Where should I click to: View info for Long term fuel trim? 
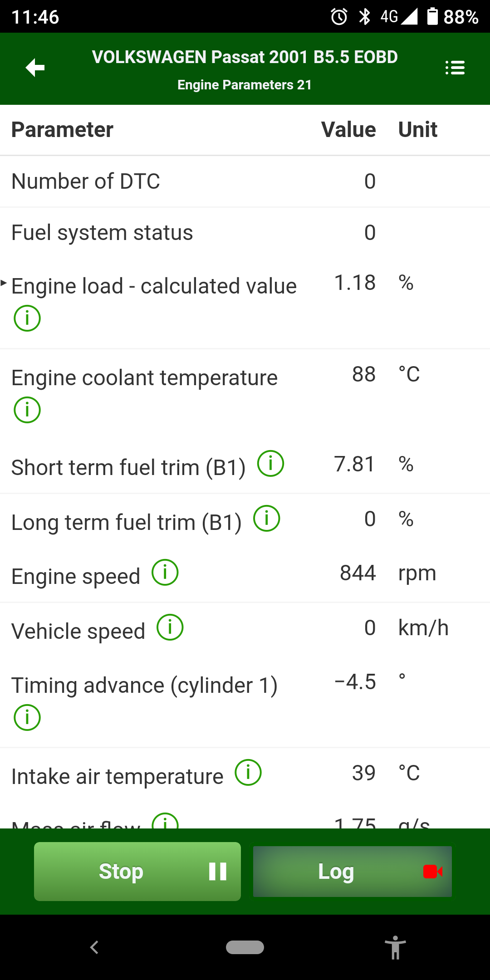266,519
